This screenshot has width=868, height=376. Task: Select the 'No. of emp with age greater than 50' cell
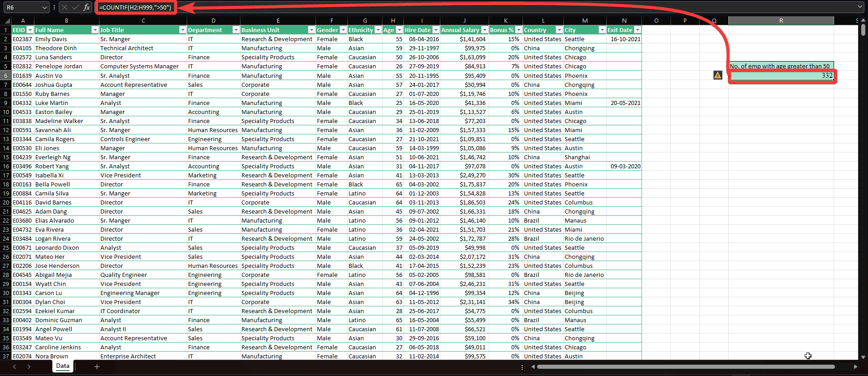coord(781,66)
